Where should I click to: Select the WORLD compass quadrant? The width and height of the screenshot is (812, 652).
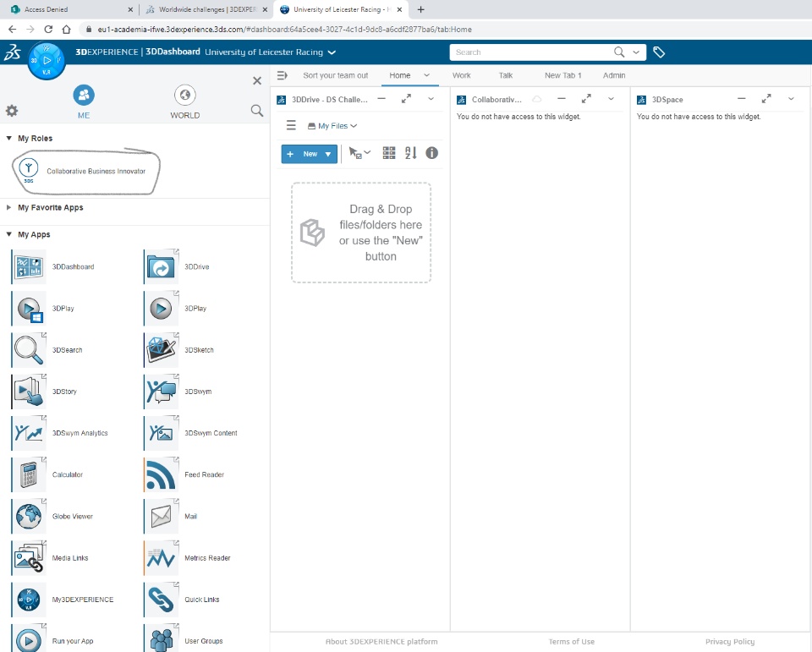(x=185, y=102)
